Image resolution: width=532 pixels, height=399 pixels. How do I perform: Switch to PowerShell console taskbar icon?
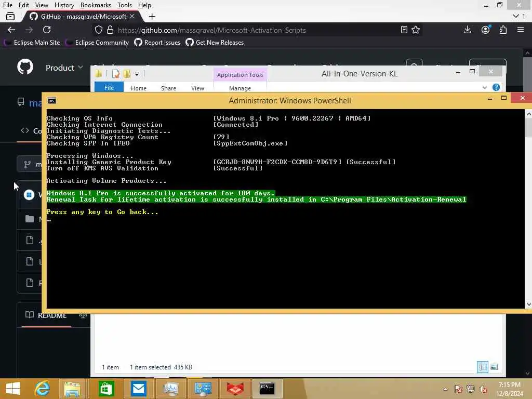[268, 389]
